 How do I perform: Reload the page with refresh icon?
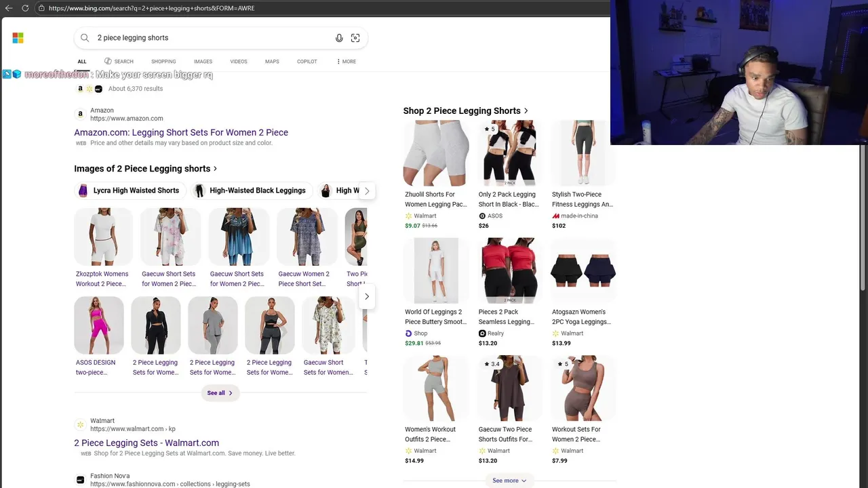(x=25, y=8)
